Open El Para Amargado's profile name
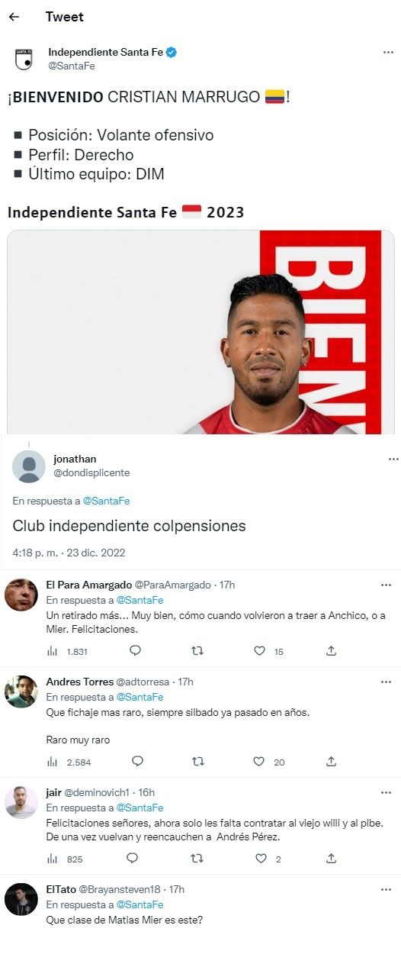Viewport: 401px width, 980px height. pos(89,585)
